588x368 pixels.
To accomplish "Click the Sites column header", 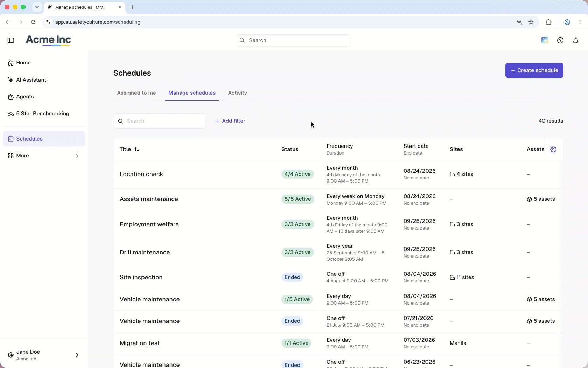I will 456,149.
